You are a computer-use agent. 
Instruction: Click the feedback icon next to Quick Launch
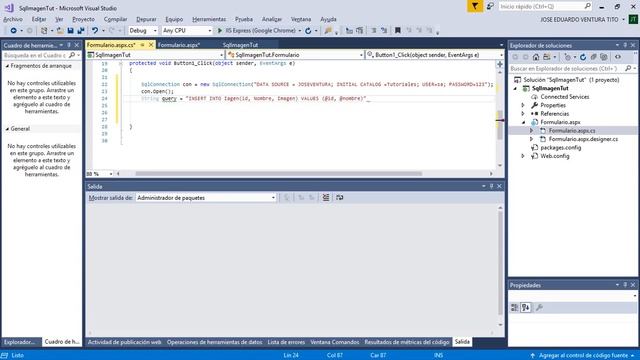pyautogui.click(x=490, y=7)
